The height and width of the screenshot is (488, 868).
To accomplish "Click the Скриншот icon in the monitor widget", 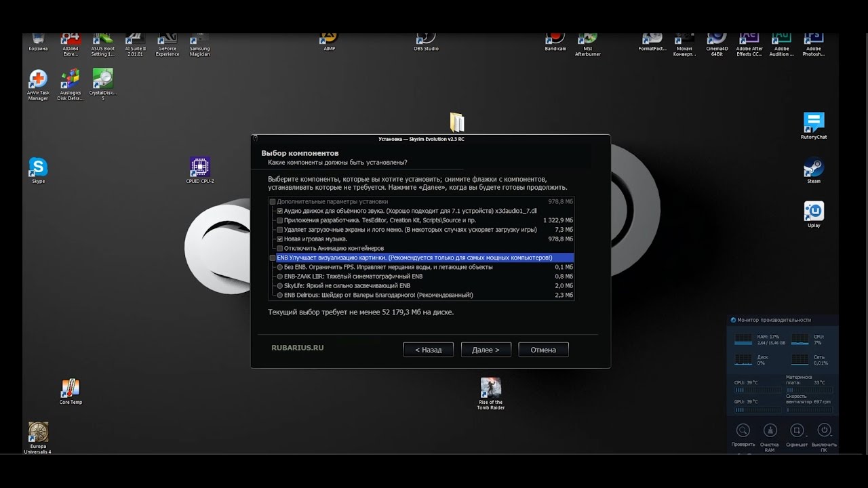I will pos(797,430).
